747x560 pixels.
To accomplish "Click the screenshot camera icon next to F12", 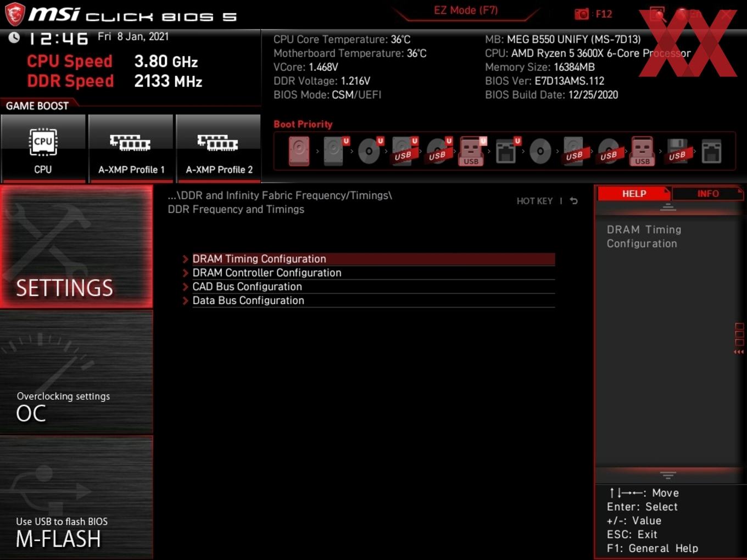I will 582,14.
